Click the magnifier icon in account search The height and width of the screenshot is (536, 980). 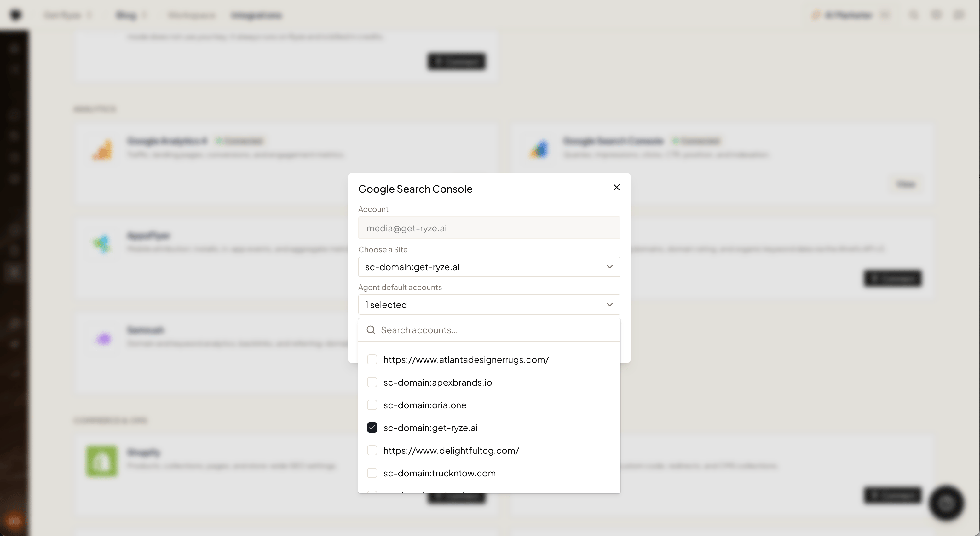(x=371, y=330)
